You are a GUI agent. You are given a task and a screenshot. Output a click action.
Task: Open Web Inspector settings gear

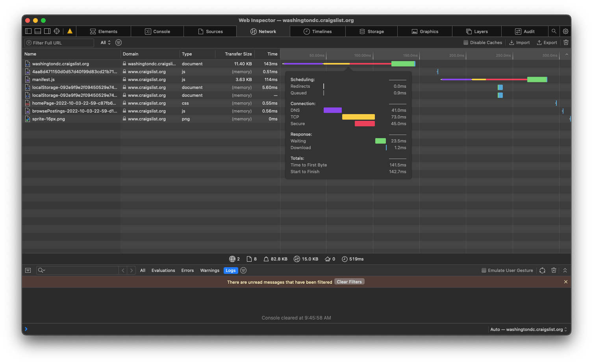click(565, 31)
